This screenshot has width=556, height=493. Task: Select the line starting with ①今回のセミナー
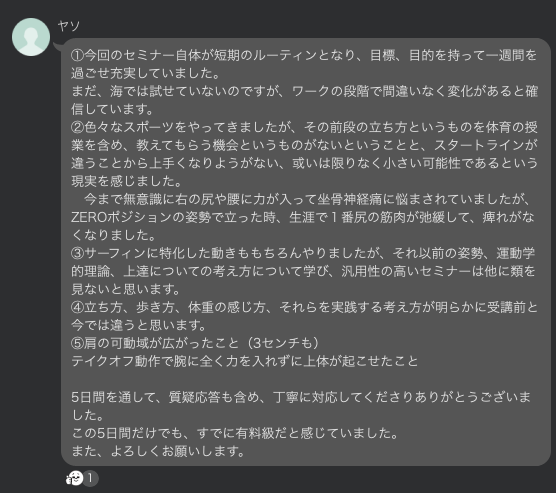pos(304,55)
